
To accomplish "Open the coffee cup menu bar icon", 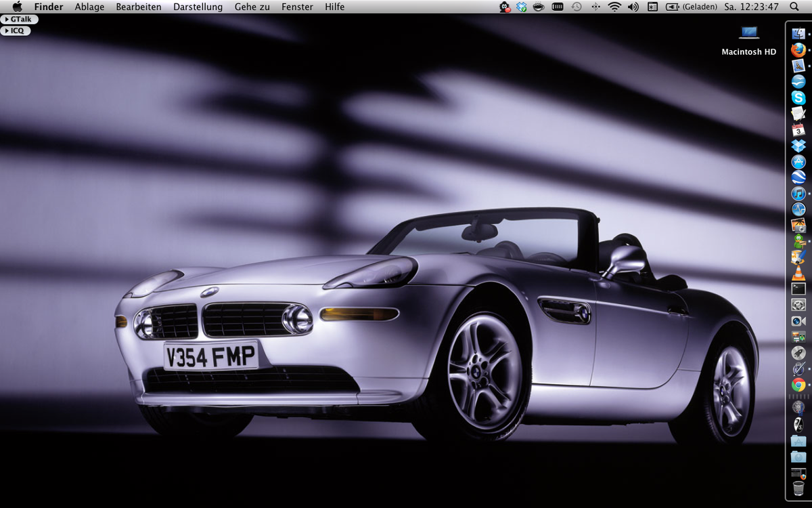I will point(539,7).
